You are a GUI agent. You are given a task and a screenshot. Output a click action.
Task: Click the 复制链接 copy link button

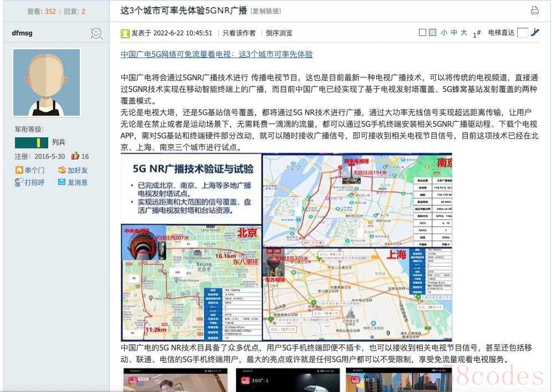(266, 11)
